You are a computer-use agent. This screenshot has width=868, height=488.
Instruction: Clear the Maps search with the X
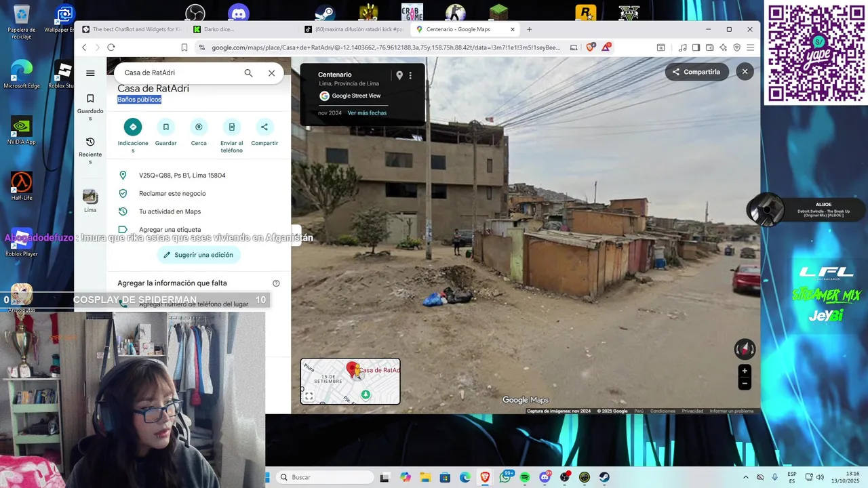271,73
